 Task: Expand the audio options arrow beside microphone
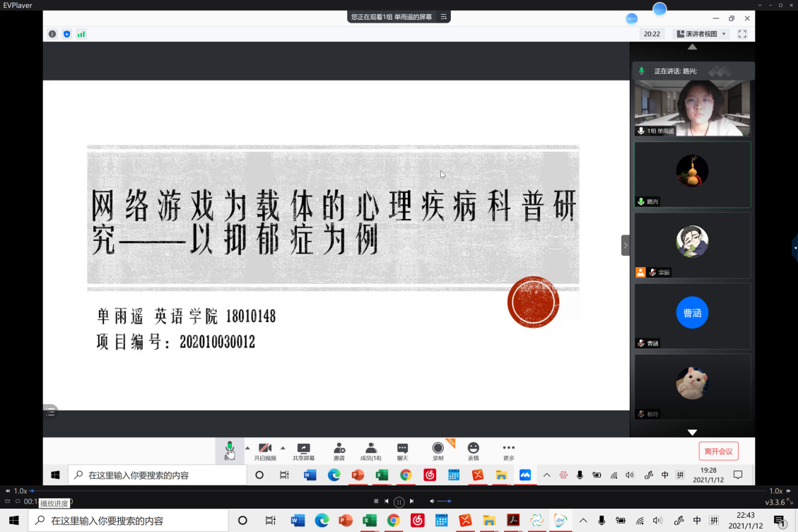click(x=247, y=447)
